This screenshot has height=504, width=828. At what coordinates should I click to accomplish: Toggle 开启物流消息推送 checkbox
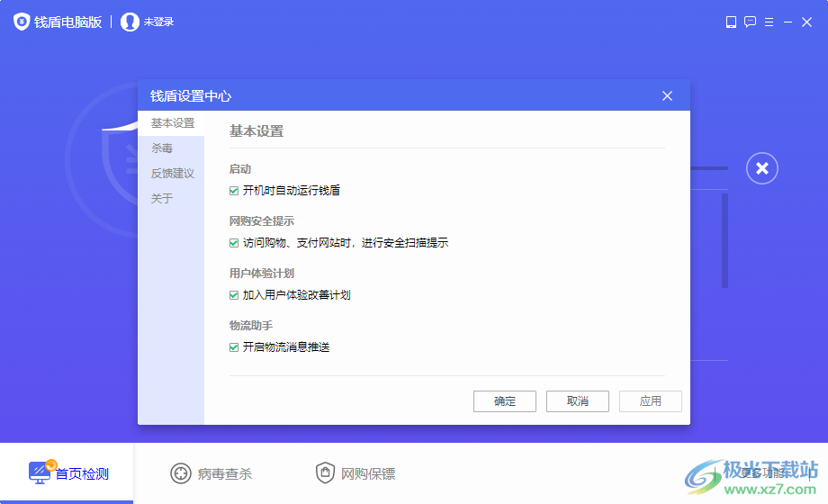[x=234, y=347]
